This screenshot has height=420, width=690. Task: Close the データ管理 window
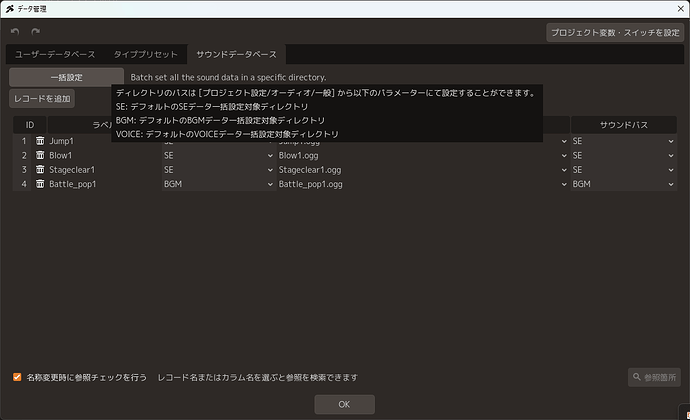(x=680, y=9)
